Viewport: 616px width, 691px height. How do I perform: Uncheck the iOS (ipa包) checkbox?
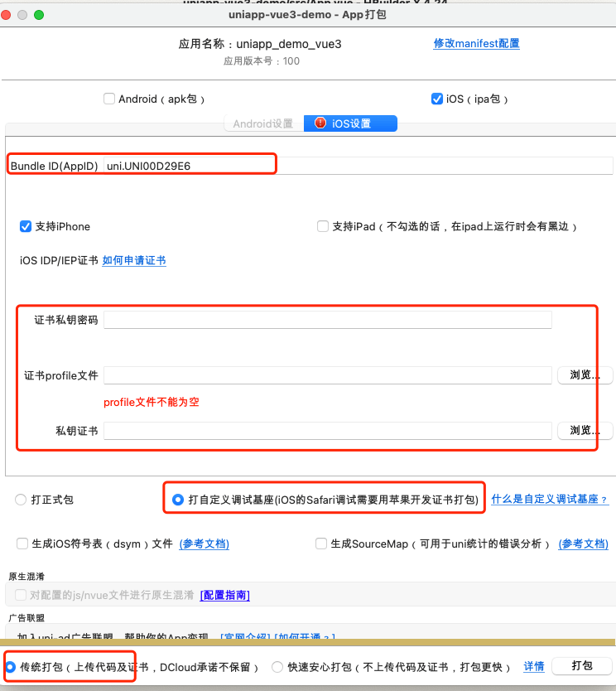tap(437, 99)
